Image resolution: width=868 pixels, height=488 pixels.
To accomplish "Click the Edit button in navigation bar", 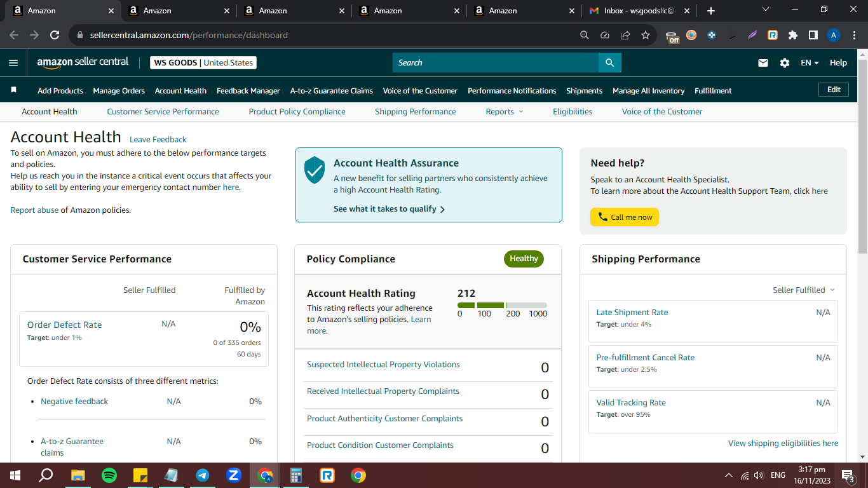I will 834,90.
